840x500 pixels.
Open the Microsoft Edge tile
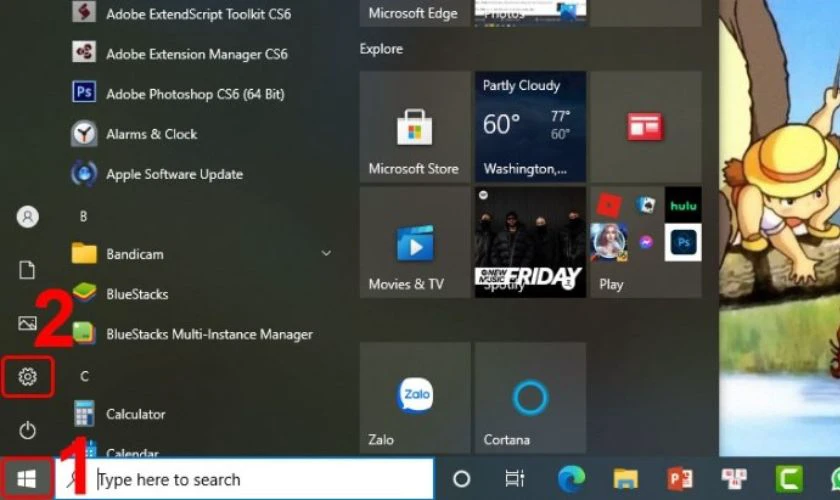pyautogui.click(x=415, y=13)
